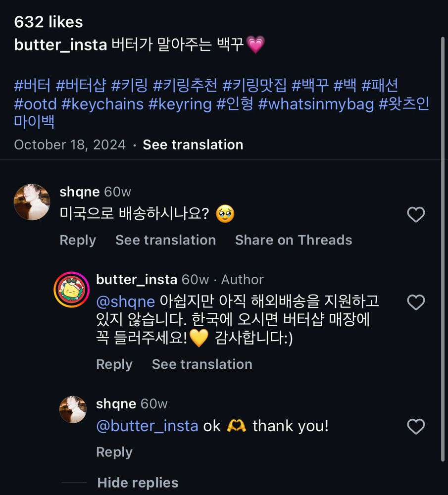Open the #ootd hashtag link

coord(35,104)
